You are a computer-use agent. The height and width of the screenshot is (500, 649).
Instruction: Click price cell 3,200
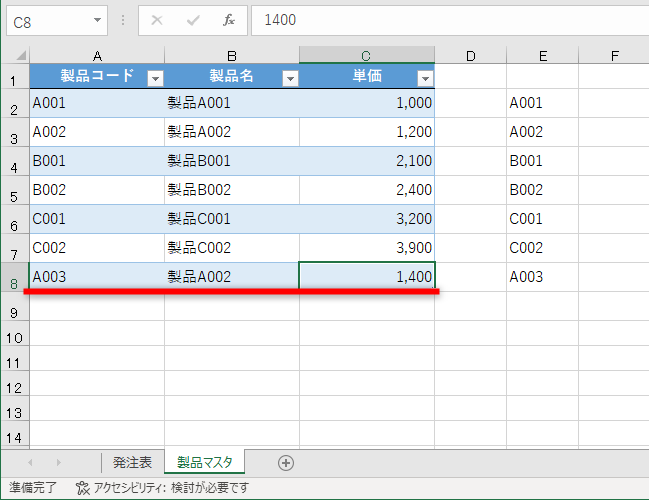point(367,219)
